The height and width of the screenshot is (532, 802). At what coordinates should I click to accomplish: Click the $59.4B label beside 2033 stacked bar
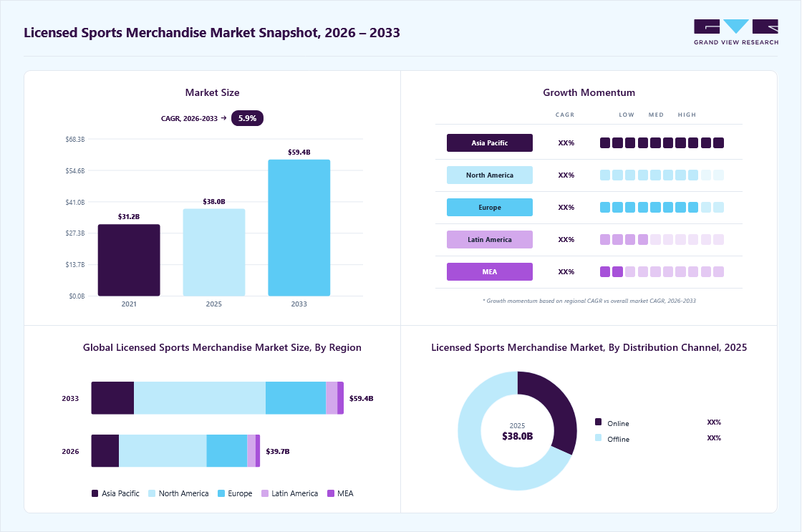click(361, 399)
